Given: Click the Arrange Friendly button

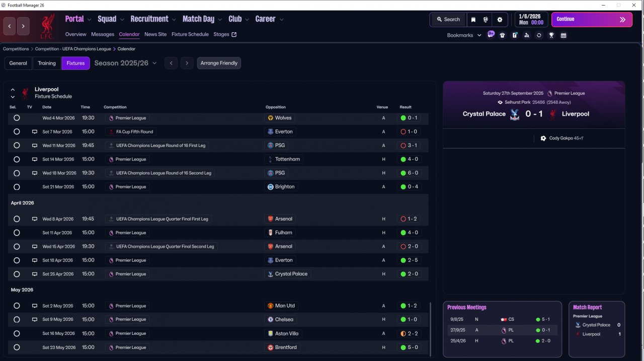Looking at the screenshot, I should pyautogui.click(x=219, y=63).
